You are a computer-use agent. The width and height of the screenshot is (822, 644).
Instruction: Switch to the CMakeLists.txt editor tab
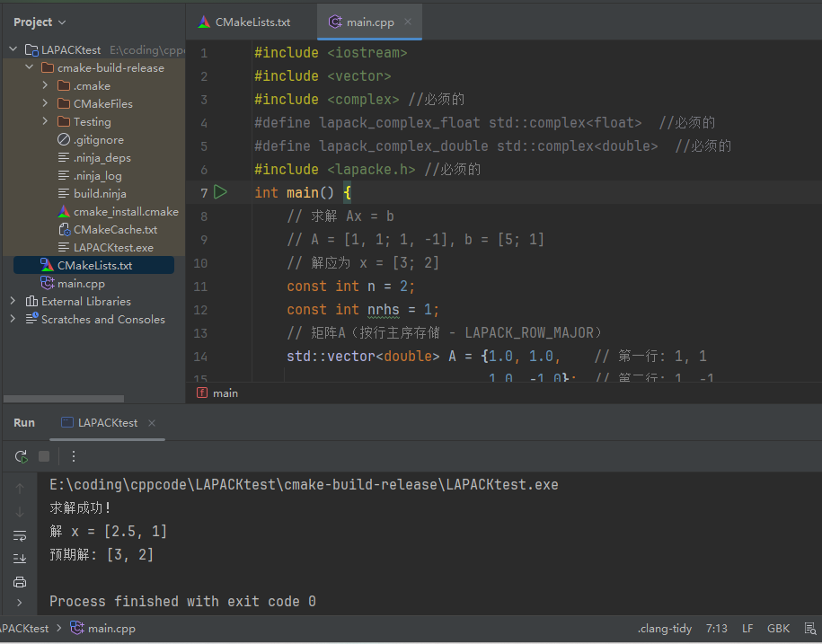243,22
